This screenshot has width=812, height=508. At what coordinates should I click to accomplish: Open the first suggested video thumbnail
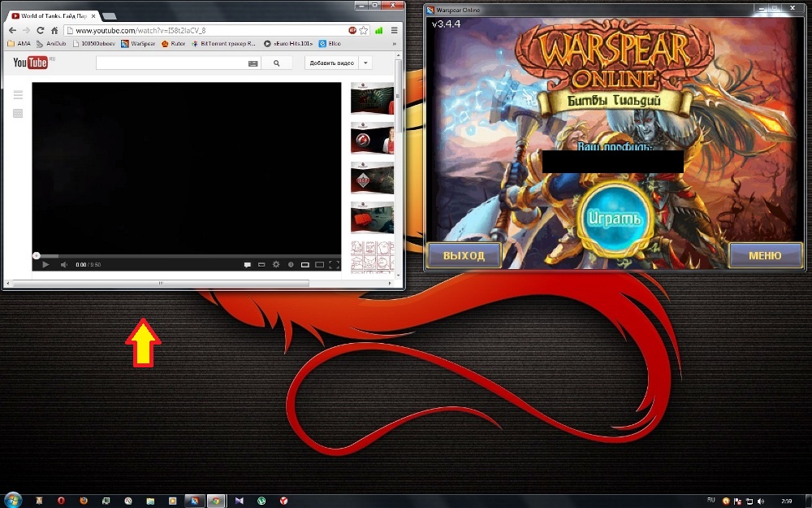373,98
